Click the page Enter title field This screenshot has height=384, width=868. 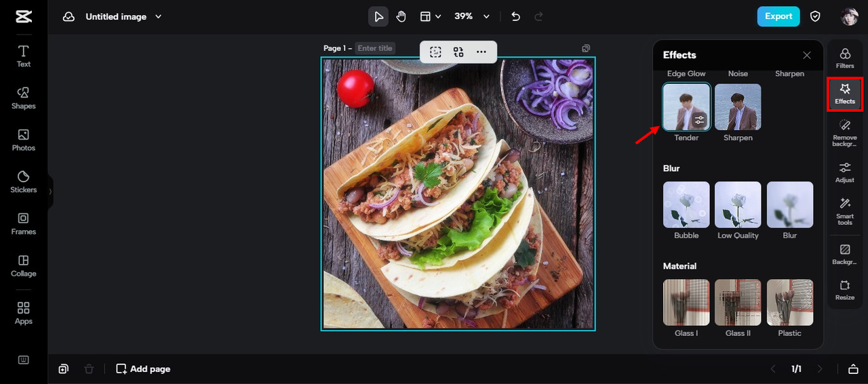click(375, 48)
